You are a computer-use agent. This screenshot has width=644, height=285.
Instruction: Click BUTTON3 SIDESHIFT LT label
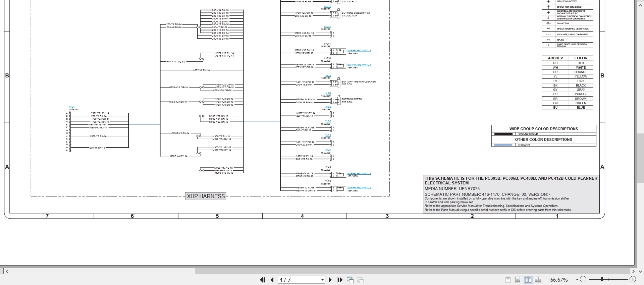coord(356,13)
